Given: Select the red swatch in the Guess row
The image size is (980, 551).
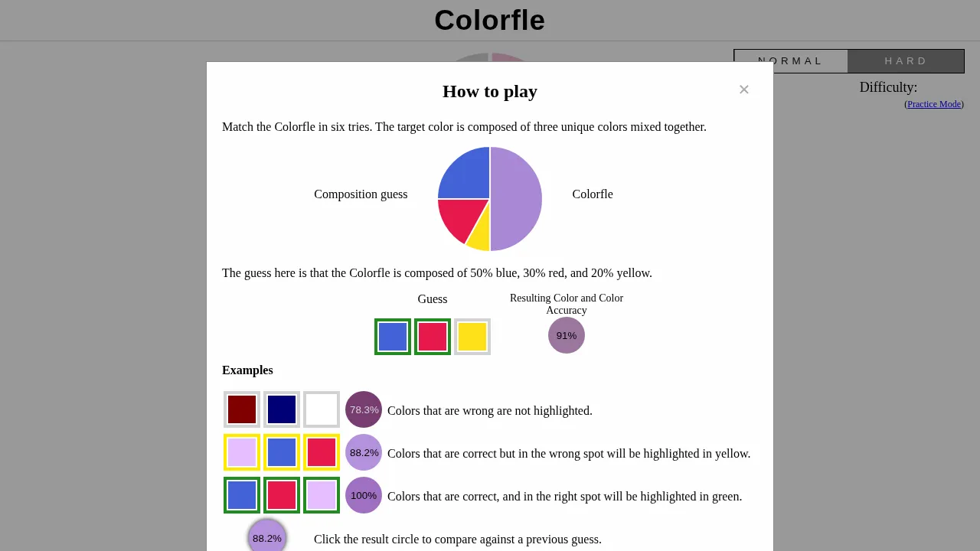Looking at the screenshot, I should 432,337.
